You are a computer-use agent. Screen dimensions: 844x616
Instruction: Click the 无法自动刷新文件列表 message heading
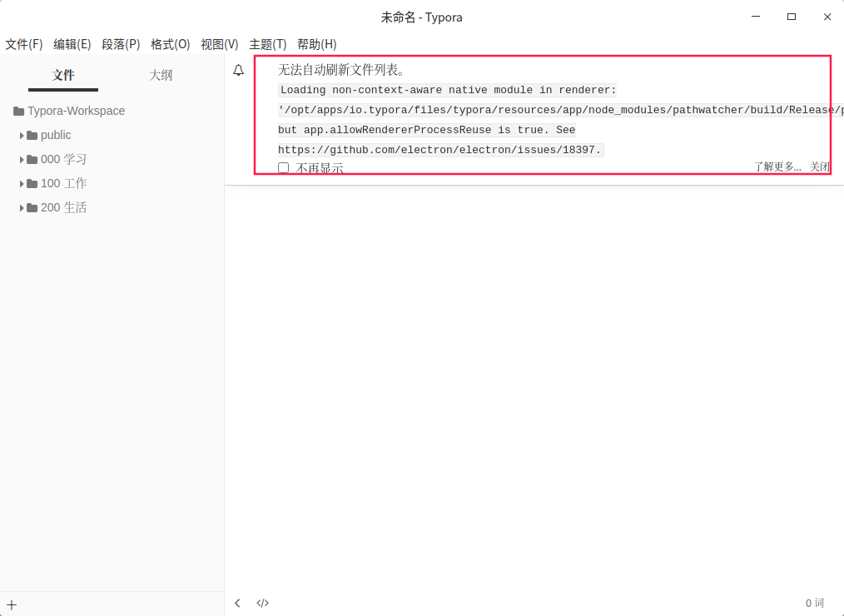point(341,70)
